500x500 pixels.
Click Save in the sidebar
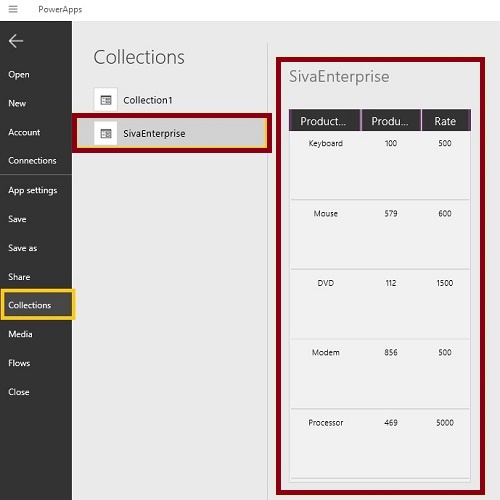pyautogui.click(x=17, y=219)
